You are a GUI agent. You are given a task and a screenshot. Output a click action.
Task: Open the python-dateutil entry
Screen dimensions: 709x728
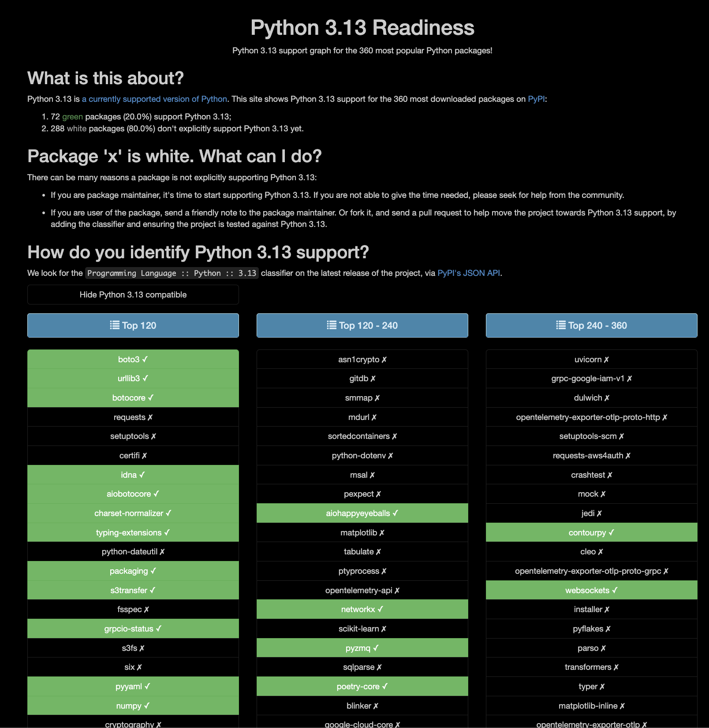pyautogui.click(x=133, y=552)
